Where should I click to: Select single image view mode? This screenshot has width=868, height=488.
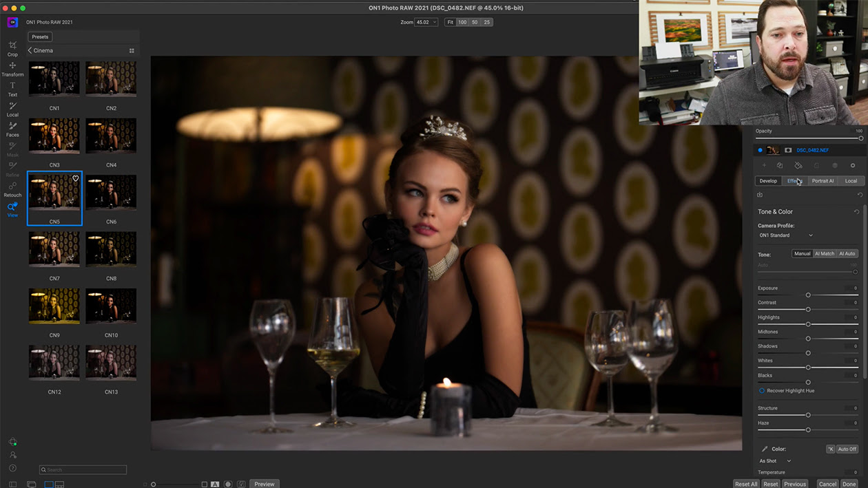pos(49,485)
